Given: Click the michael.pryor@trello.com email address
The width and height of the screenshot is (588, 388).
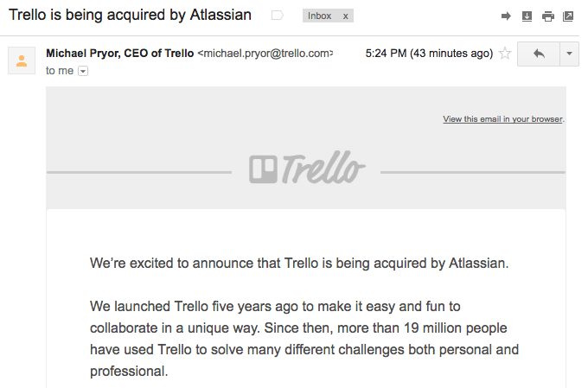Looking at the screenshot, I should coord(265,54).
